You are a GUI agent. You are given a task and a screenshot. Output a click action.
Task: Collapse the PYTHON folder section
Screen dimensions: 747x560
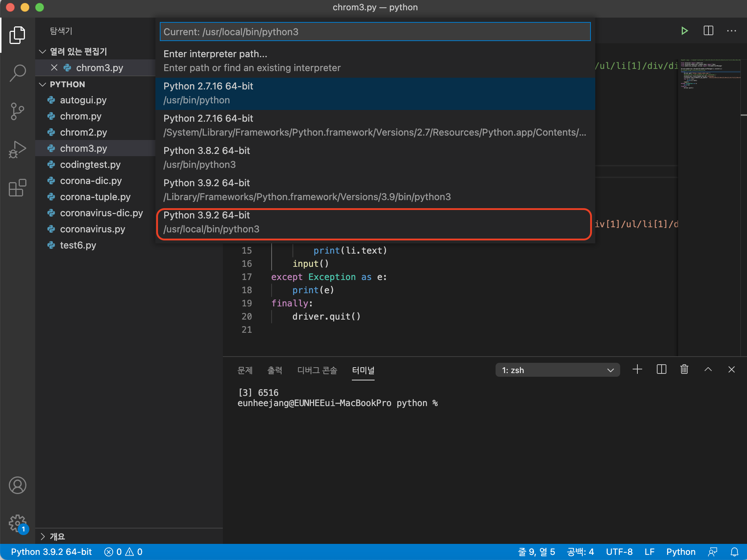point(43,85)
